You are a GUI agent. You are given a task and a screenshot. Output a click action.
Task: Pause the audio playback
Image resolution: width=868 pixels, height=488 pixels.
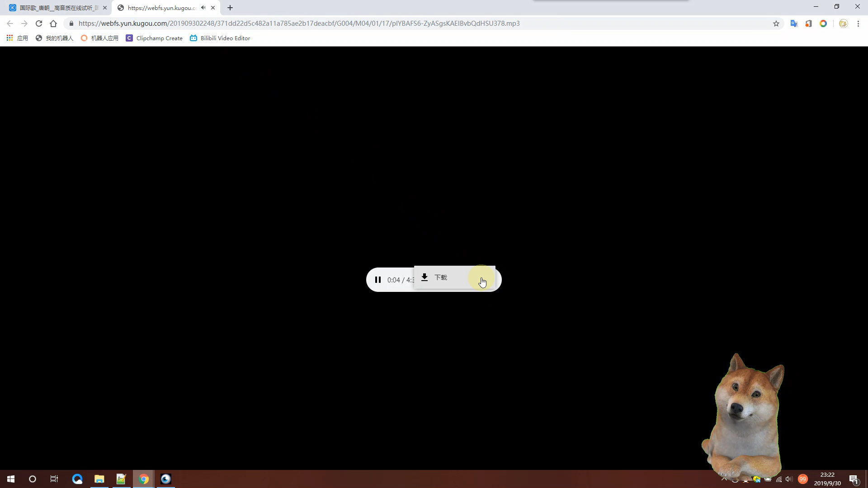click(378, 280)
